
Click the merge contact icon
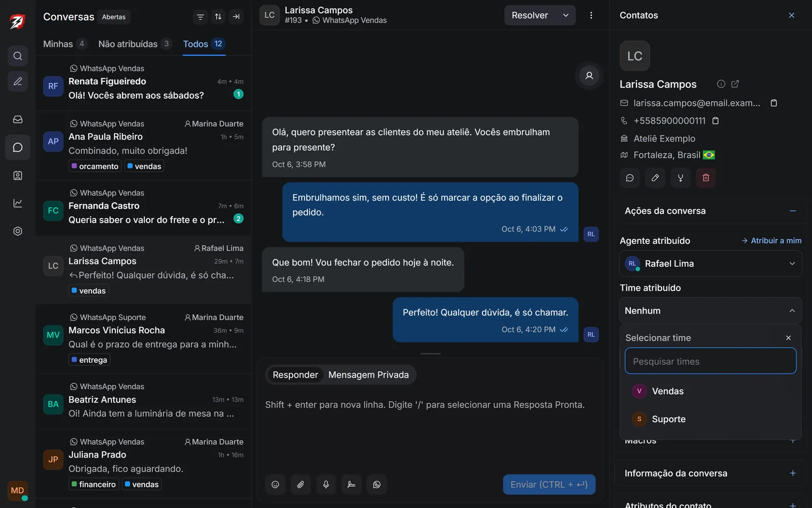pos(681,178)
